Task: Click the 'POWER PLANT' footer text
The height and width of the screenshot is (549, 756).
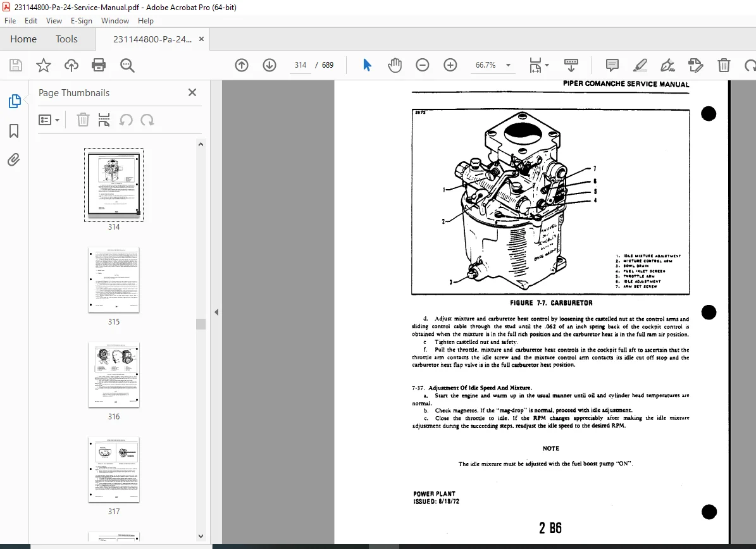Action: pos(434,493)
